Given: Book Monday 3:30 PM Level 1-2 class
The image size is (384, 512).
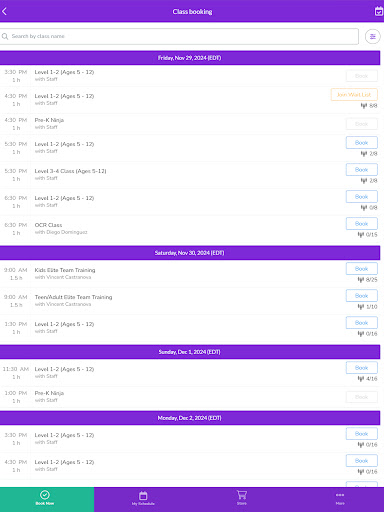Looking at the screenshot, I should coord(362,434).
